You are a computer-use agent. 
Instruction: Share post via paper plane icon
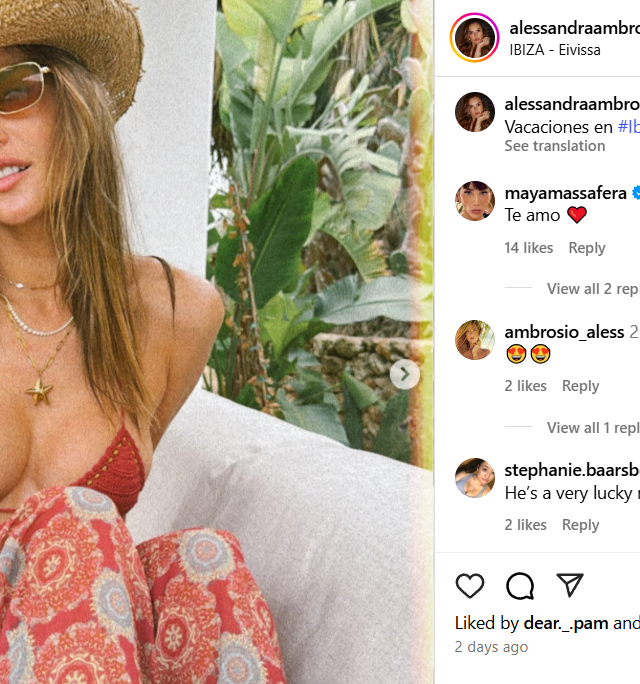(x=570, y=585)
